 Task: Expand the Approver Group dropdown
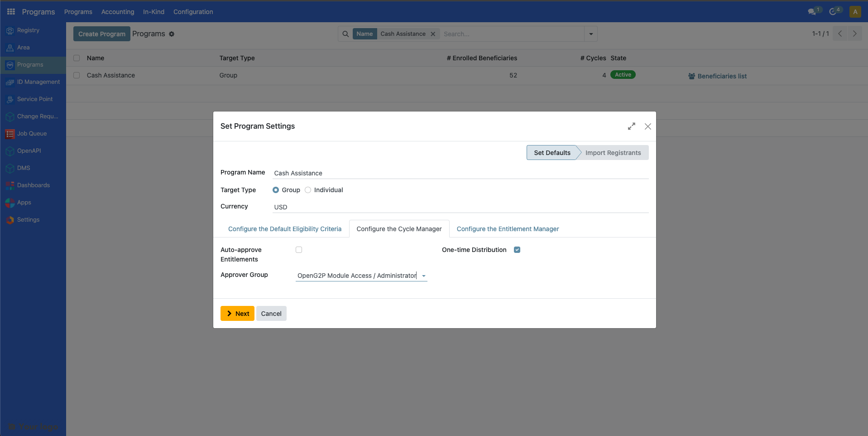click(424, 276)
